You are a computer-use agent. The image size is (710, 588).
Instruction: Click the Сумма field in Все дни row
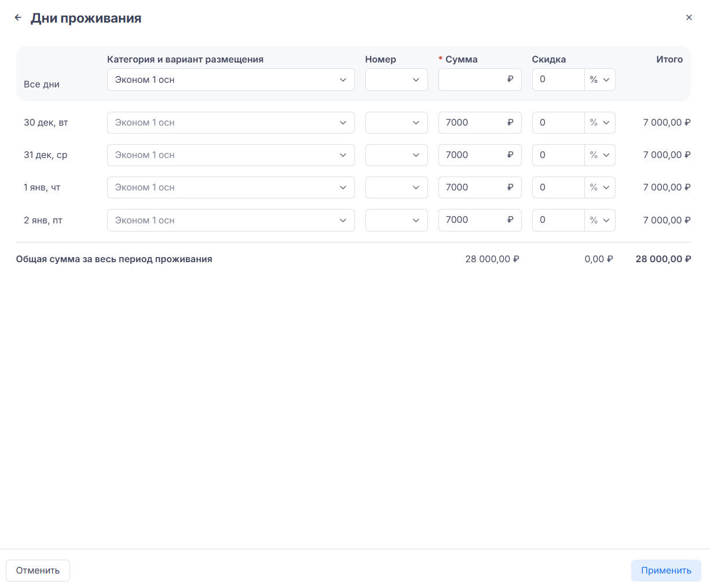(x=473, y=80)
